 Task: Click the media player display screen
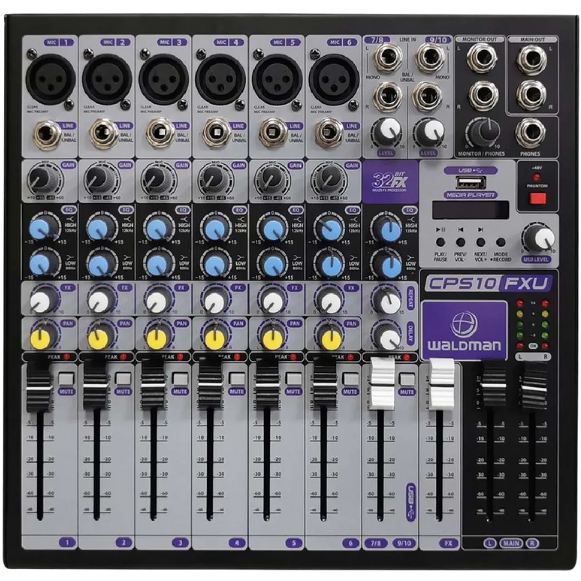[x=471, y=210]
